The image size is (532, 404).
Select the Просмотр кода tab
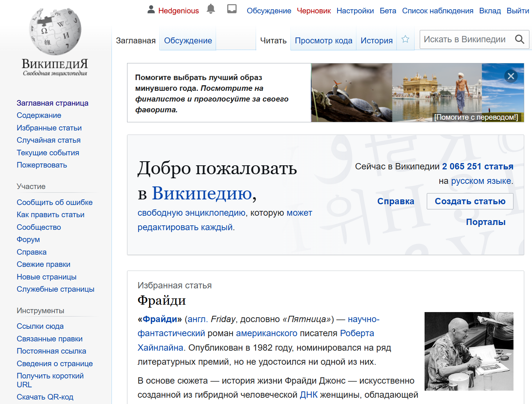point(323,41)
